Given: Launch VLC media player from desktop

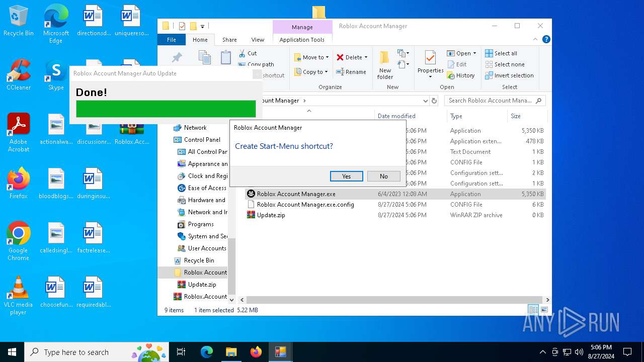Looking at the screenshot, I should [19, 296].
